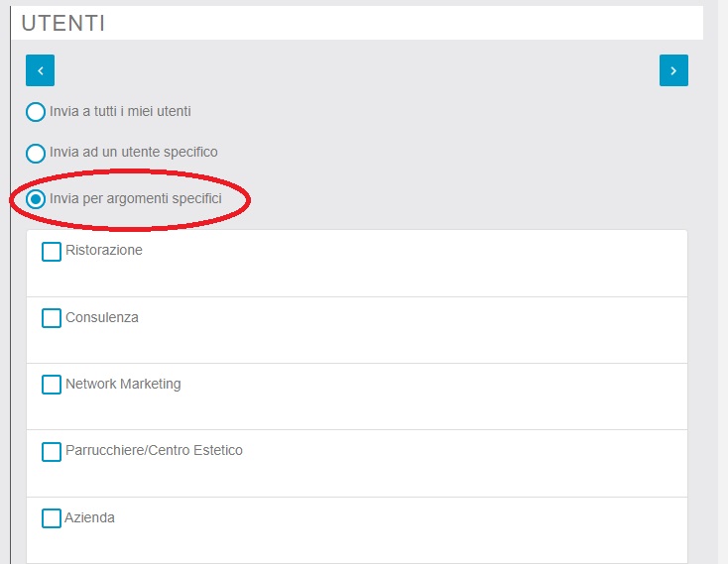Click the UTENTI section heading
This screenshot has height=564, width=728.
[63, 24]
